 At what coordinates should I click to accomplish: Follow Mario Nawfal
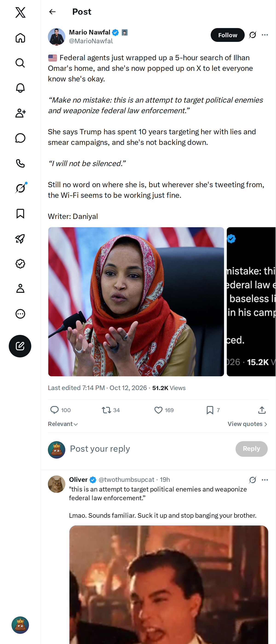pos(227,35)
